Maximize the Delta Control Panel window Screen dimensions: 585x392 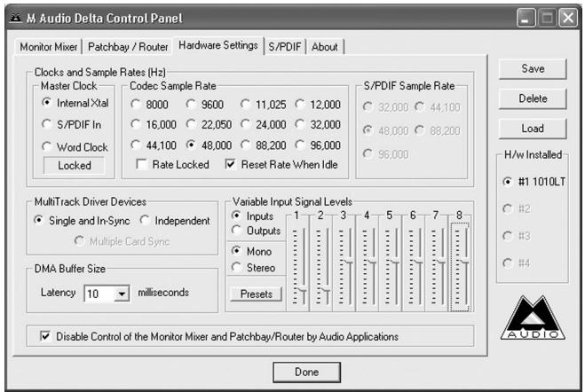point(548,18)
